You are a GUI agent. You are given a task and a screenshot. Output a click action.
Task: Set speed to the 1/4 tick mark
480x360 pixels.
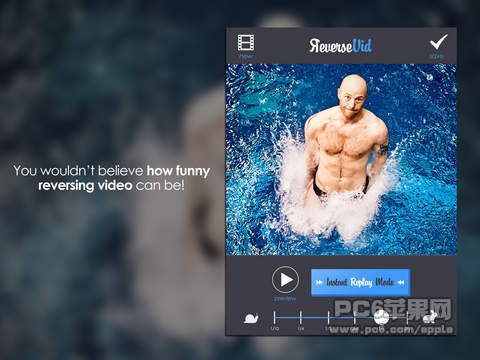tap(301, 317)
